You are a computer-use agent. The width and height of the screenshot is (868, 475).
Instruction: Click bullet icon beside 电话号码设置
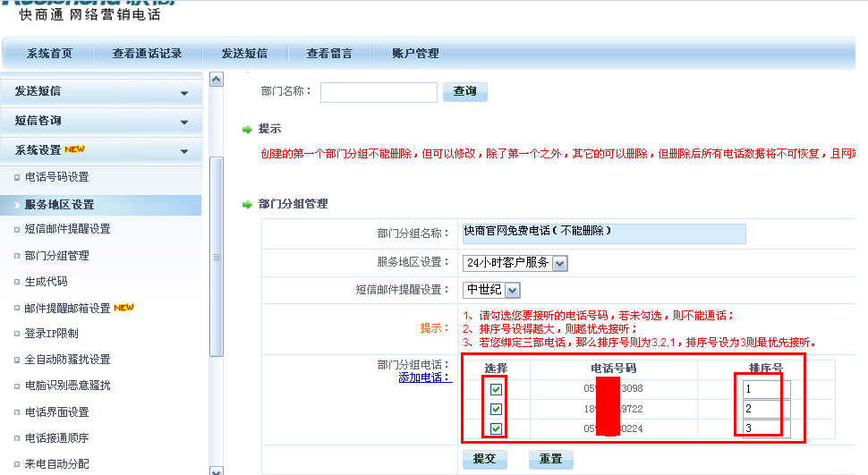[16, 177]
